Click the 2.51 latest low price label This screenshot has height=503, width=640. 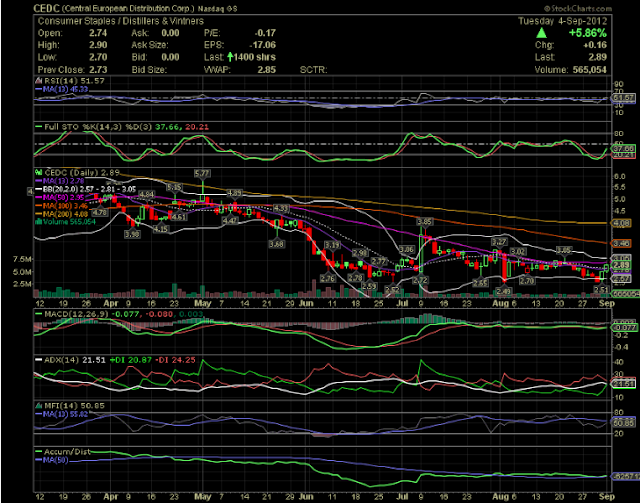pyautogui.click(x=601, y=289)
